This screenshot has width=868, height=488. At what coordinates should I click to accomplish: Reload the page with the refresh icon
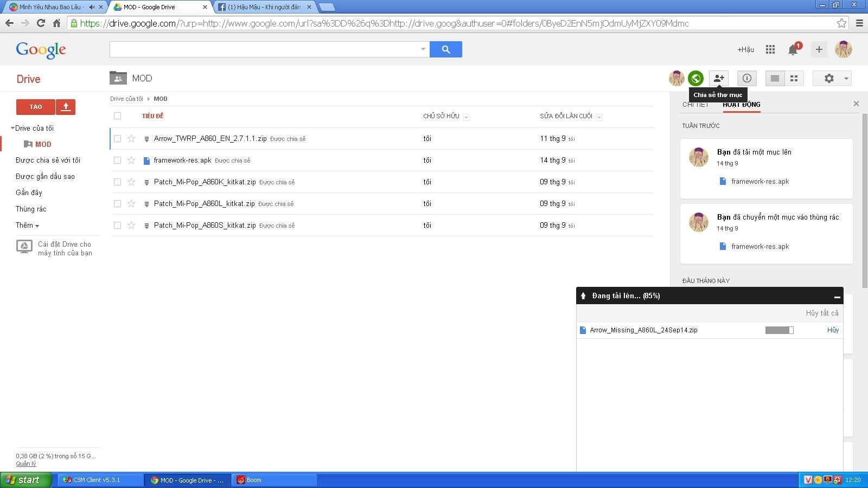(41, 23)
